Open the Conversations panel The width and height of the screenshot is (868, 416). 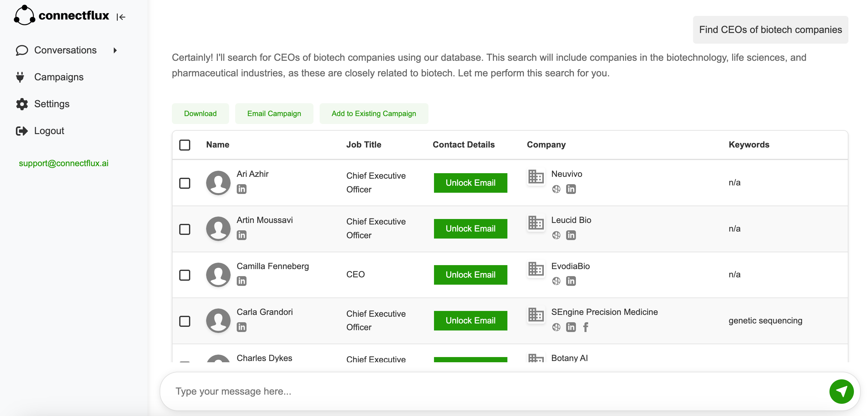pyautogui.click(x=65, y=50)
